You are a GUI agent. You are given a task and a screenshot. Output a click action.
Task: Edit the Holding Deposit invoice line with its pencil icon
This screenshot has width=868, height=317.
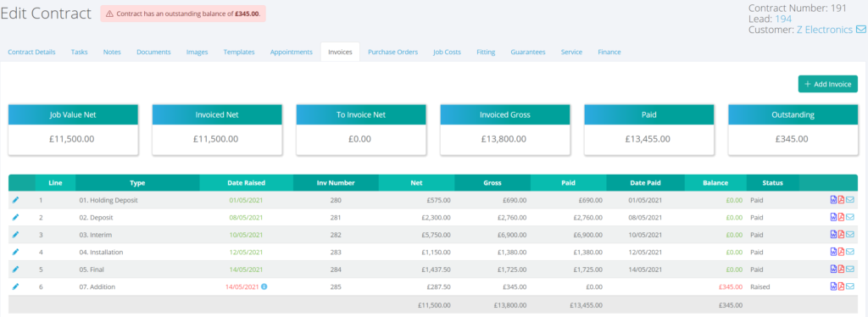(x=15, y=200)
